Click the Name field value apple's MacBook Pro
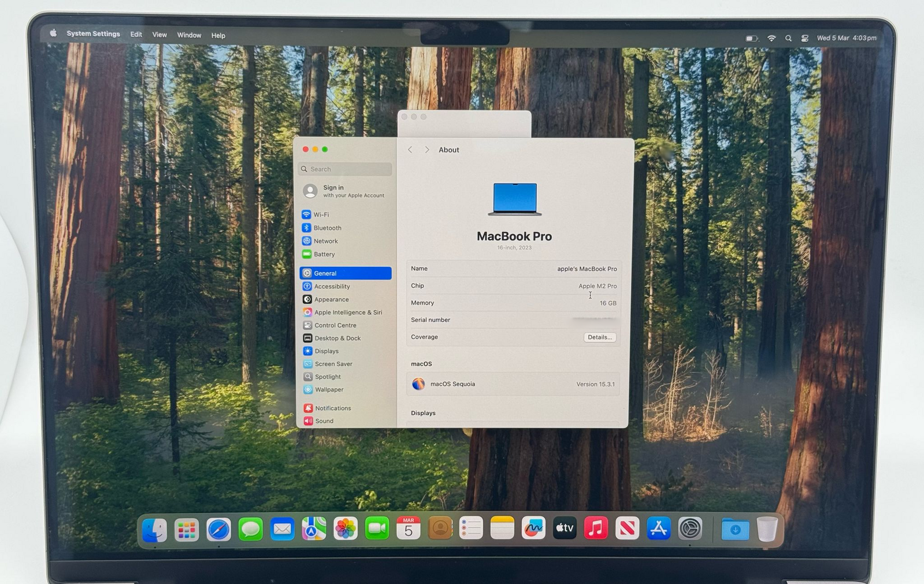 click(x=587, y=269)
